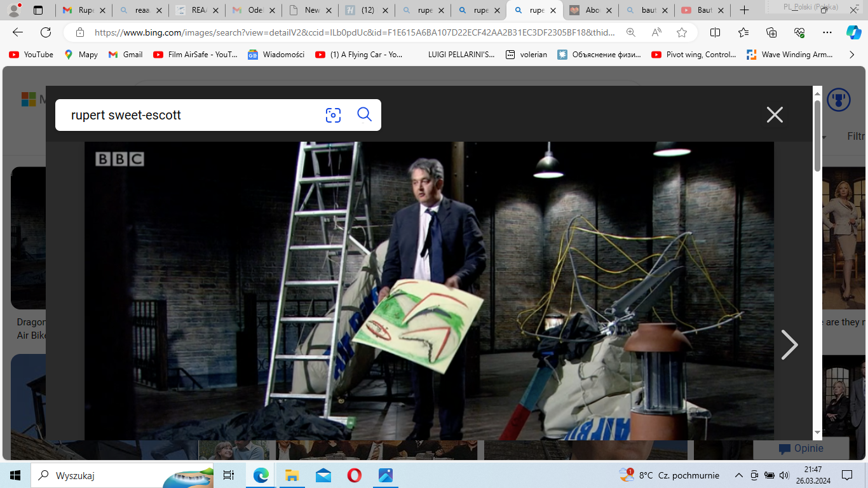This screenshot has width=868, height=488.
Task: Open the Read aloud tool
Action: pos(656,32)
